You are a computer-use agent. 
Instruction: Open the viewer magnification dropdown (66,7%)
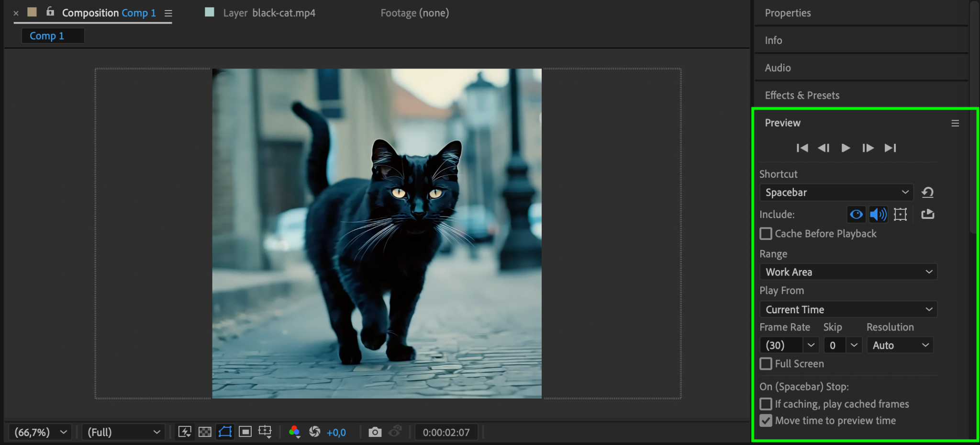pos(41,432)
